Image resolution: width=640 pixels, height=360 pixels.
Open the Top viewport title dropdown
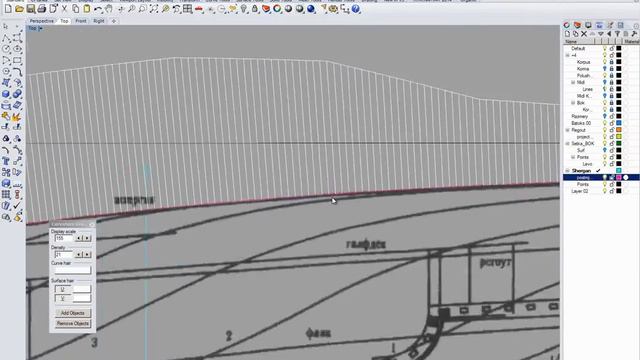pyautogui.click(x=40, y=28)
